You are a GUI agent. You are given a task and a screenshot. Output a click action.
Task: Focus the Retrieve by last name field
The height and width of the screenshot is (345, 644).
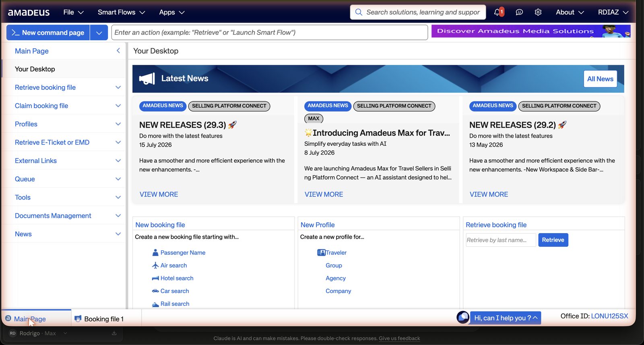(501, 240)
